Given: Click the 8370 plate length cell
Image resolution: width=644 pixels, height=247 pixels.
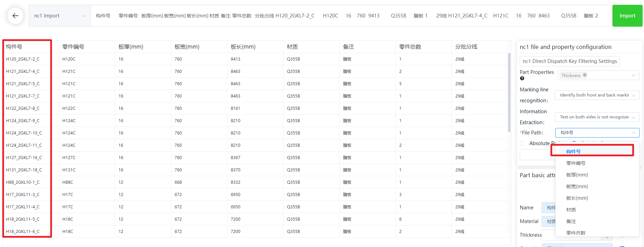Looking at the screenshot, I should [255, 170].
